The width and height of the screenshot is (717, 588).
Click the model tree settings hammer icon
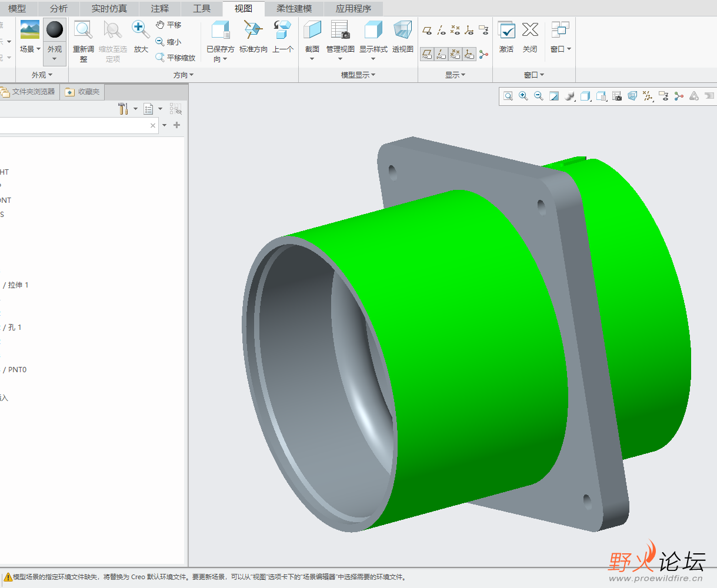tap(123, 109)
